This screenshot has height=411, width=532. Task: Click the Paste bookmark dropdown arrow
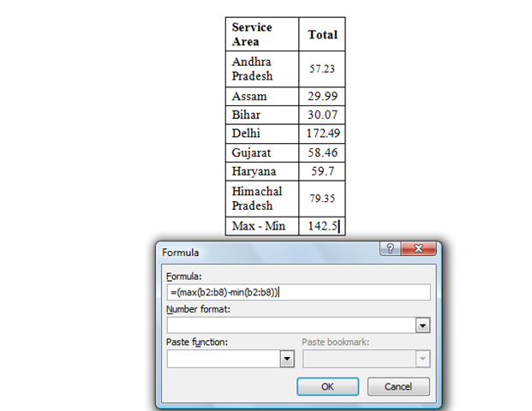pyautogui.click(x=421, y=360)
